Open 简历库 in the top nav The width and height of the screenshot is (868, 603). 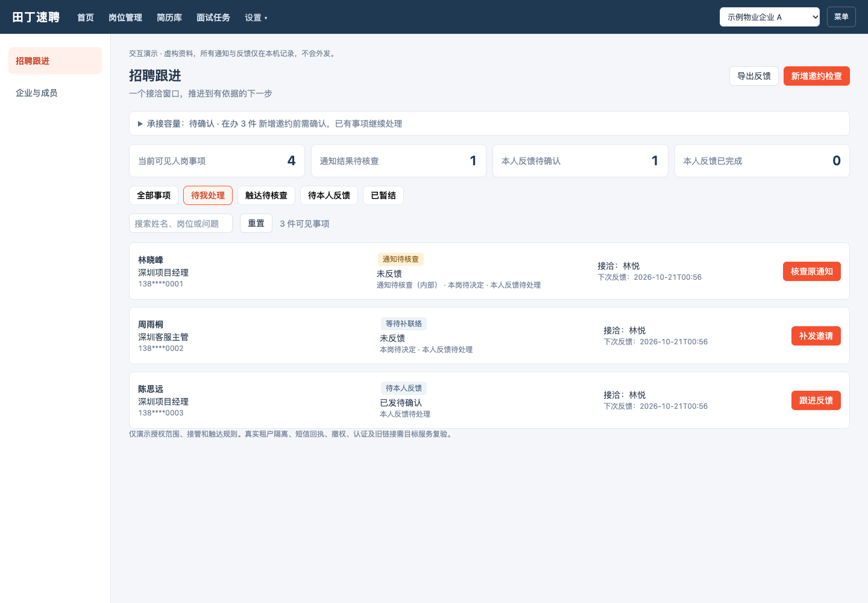[x=169, y=17]
